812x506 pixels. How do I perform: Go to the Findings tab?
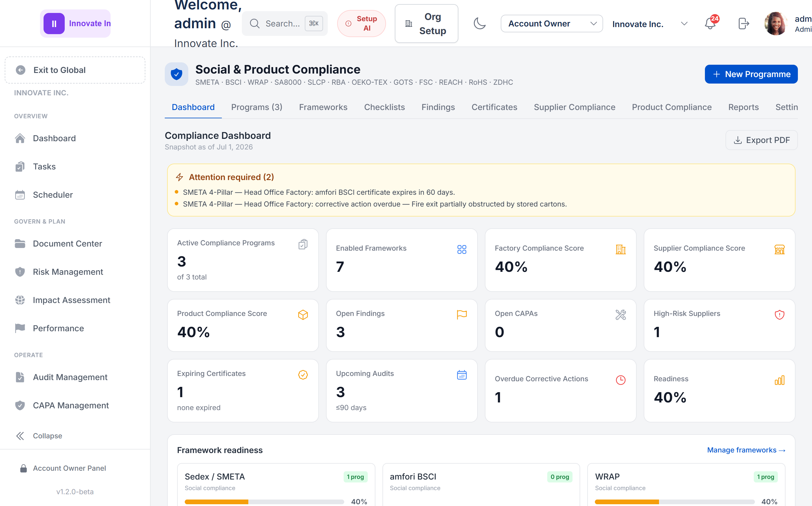(x=438, y=107)
